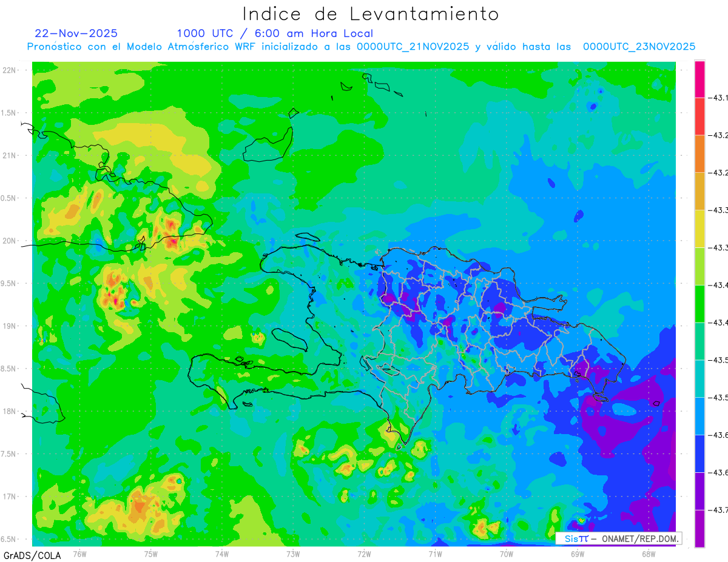
Task: Select the pink swatch atop the color scale
Action: point(699,79)
